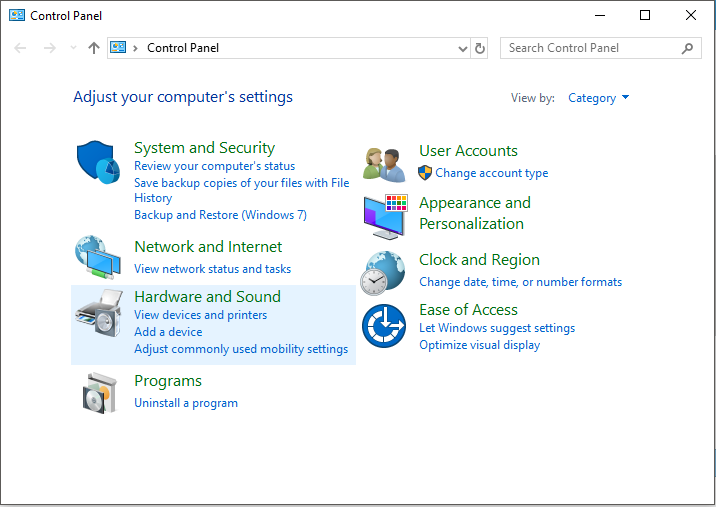Open Uninstall a program link

pyautogui.click(x=186, y=403)
